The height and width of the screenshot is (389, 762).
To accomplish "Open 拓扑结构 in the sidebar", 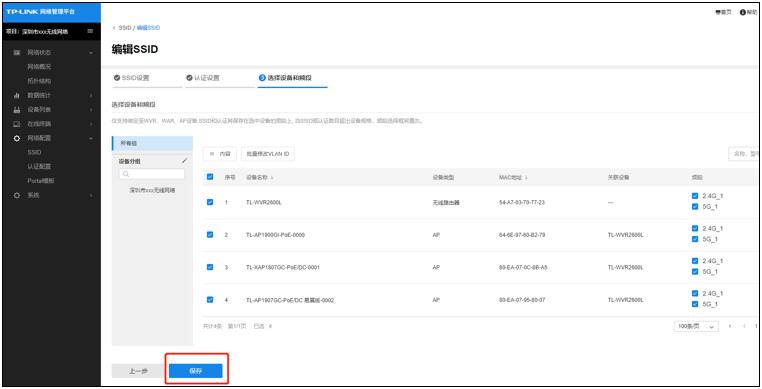I will pos(39,81).
